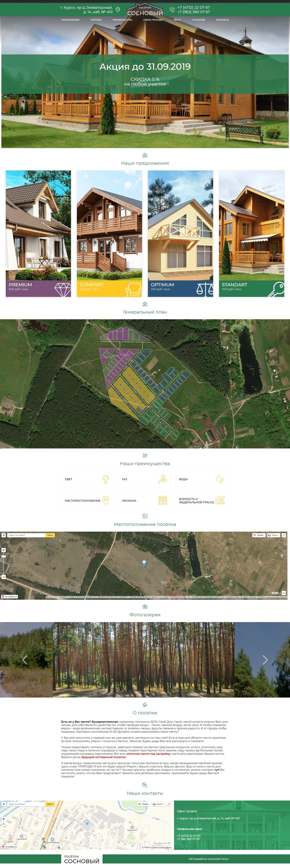
Task: Toggle Пробки traffic on satellite map
Action: tap(259, 535)
